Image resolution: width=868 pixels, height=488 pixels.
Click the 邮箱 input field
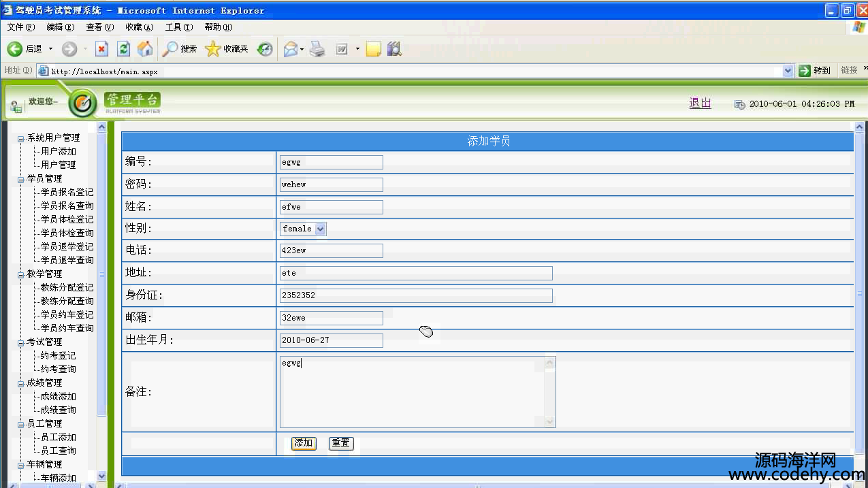[332, 318]
